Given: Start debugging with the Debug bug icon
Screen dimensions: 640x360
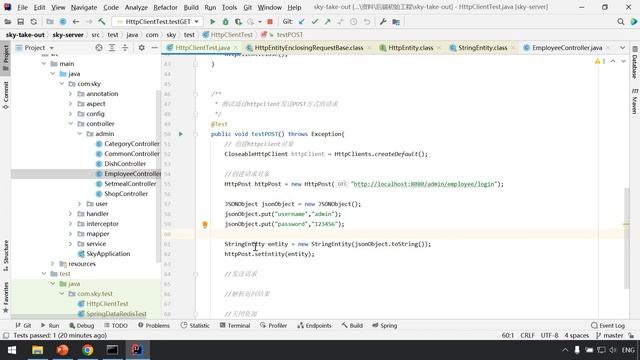Looking at the screenshot, I should pyautogui.click(x=225, y=22).
